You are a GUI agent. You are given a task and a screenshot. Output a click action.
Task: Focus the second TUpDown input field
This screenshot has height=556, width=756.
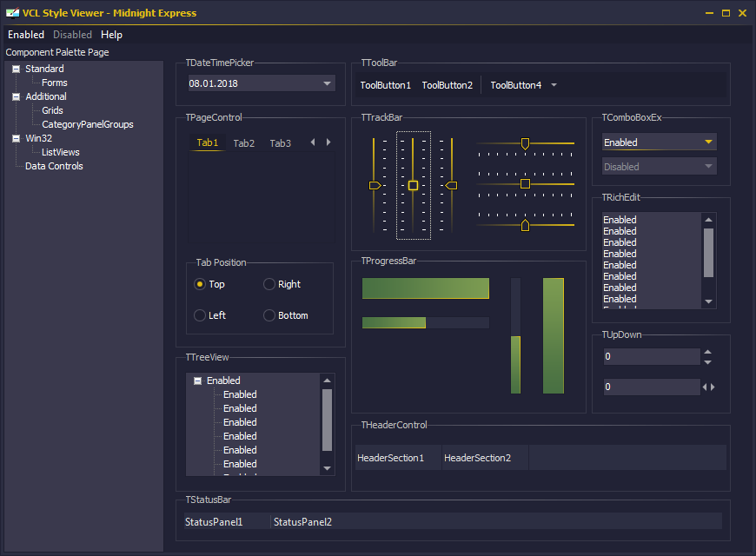652,387
